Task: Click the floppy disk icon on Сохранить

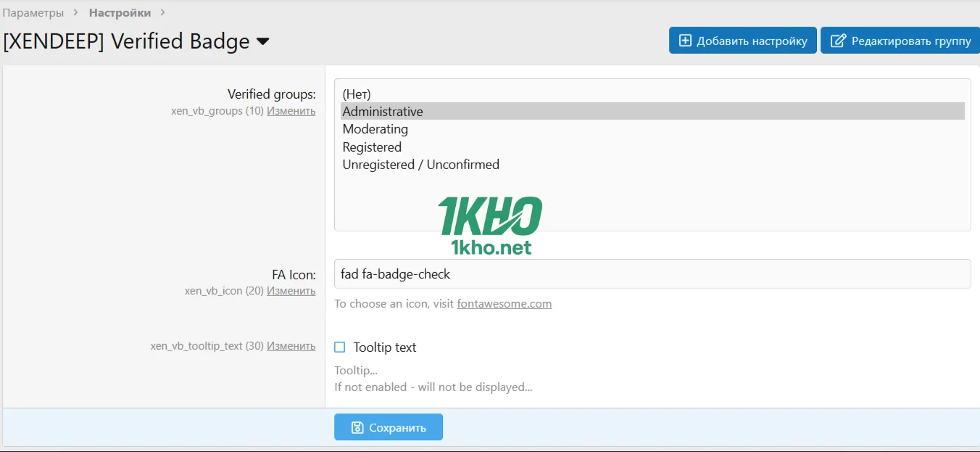Action: (x=357, y=427)
